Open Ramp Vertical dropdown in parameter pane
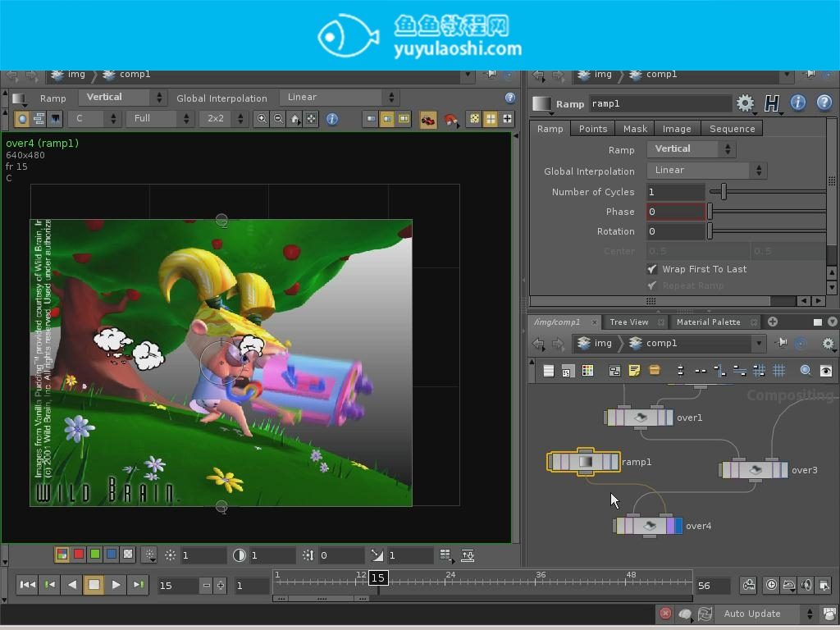This screenshot has height=630, width=840. coord(691,149)
